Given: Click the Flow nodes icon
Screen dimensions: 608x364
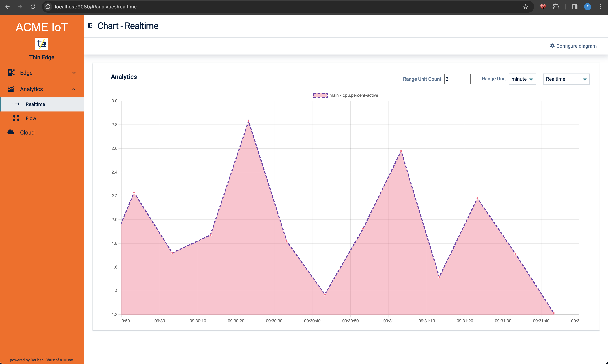Looking at the screenshot, I should click(x=16, y=118).
